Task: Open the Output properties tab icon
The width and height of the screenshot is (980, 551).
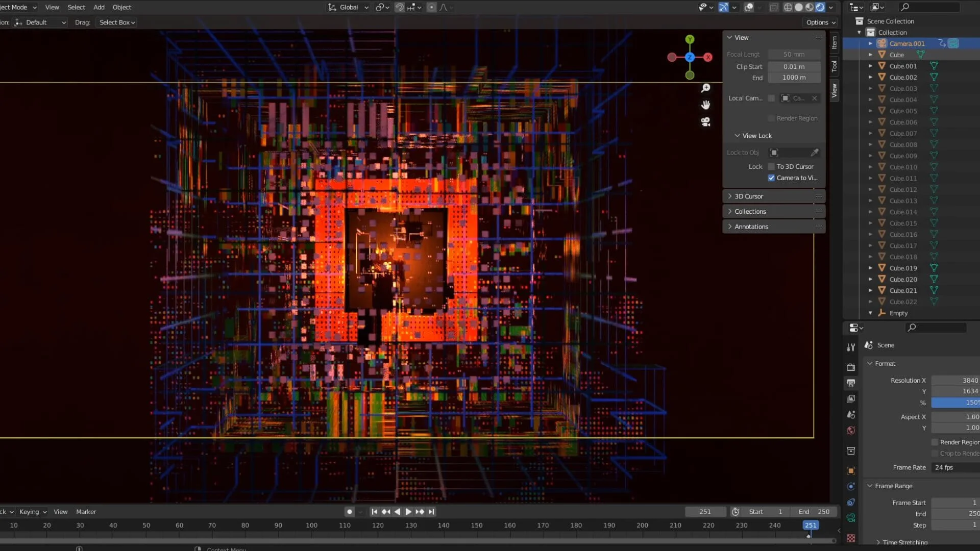Action: tap(851, 383)
